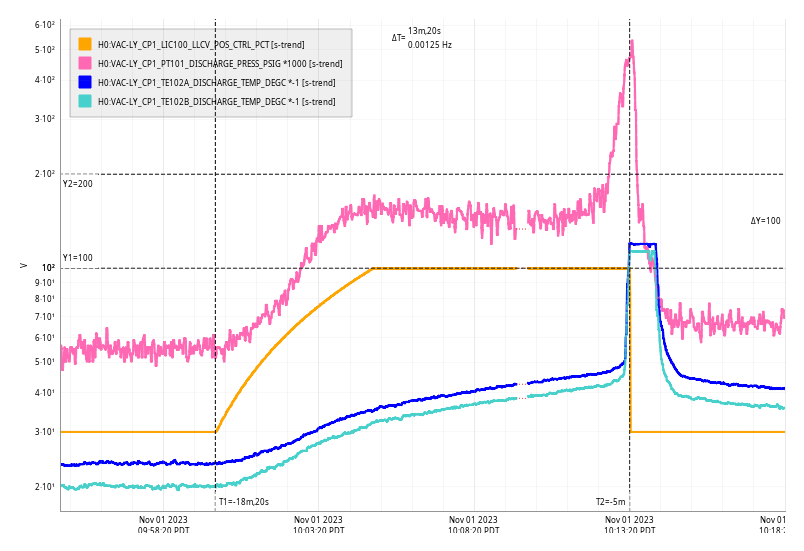
Task: Select the Y1=100 horizontal cursor label
Action: 77,258
